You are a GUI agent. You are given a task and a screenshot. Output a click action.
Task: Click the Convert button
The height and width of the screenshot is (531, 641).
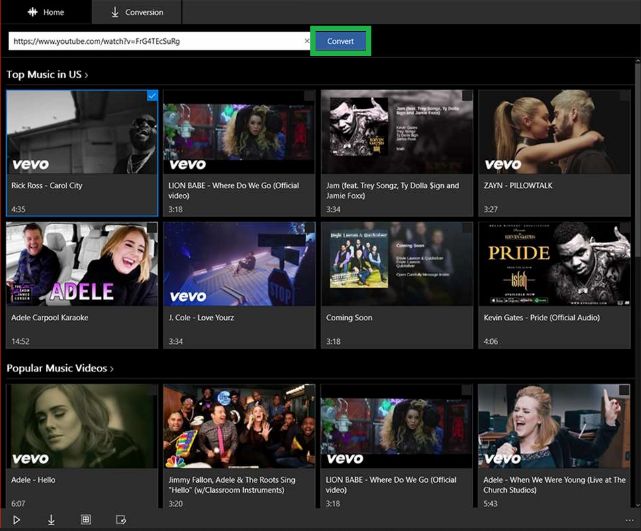[340, 41]
